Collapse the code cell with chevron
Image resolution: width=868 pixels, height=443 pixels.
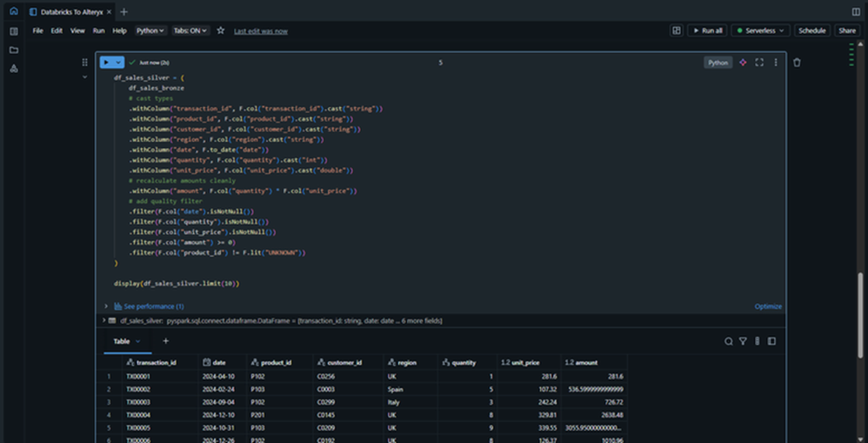(x=84, y=77)
